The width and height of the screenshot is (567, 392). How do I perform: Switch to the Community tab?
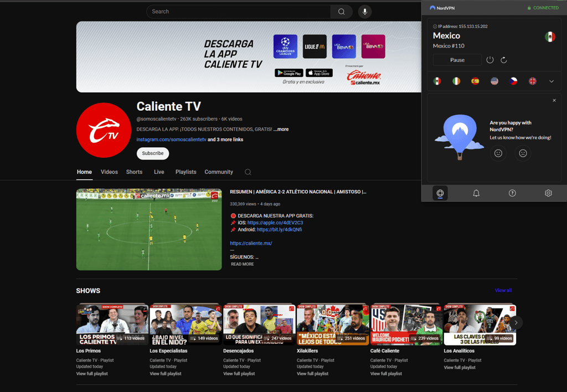219,172
